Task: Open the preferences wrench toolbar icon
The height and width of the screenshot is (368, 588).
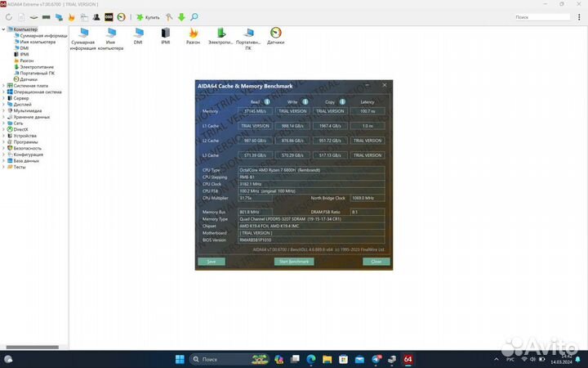Action: click(x=169, y=17)
